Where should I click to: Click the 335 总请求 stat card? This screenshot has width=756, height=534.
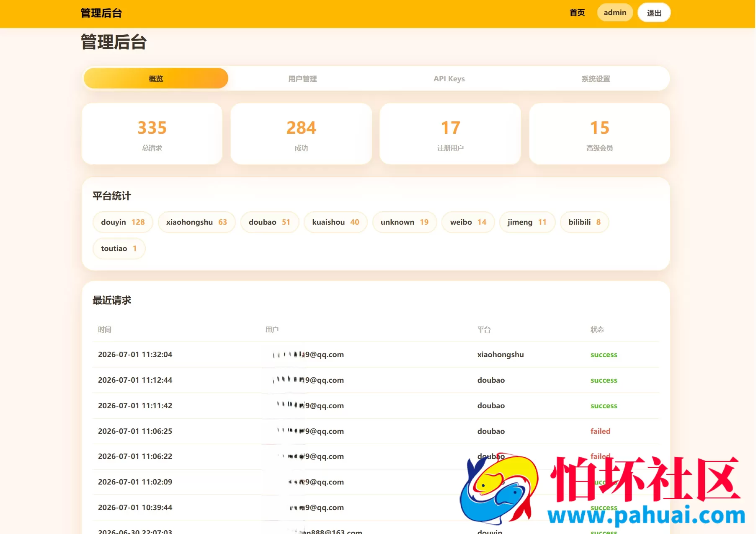click(x=152, y=134)
